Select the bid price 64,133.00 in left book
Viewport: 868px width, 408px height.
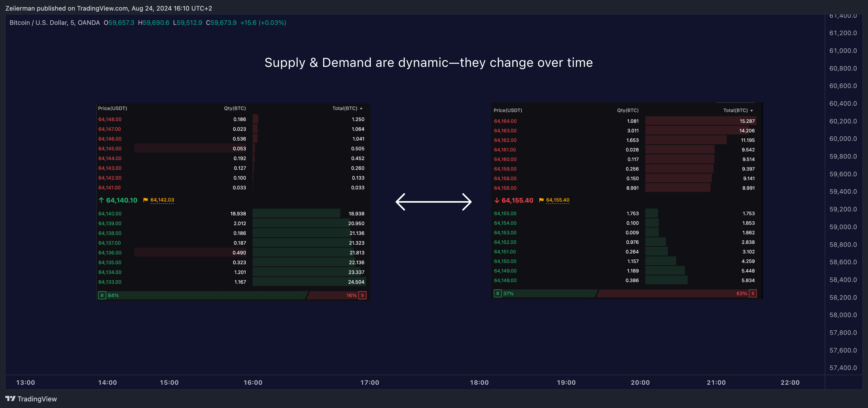(x=110, y=282)
